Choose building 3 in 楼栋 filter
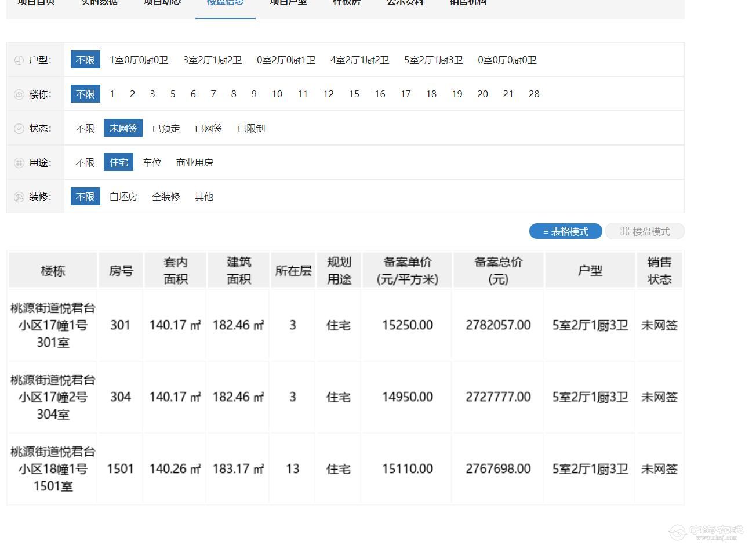Image resolution: width=756 pixels, height=549 pixels. click(x=152, y=94)
